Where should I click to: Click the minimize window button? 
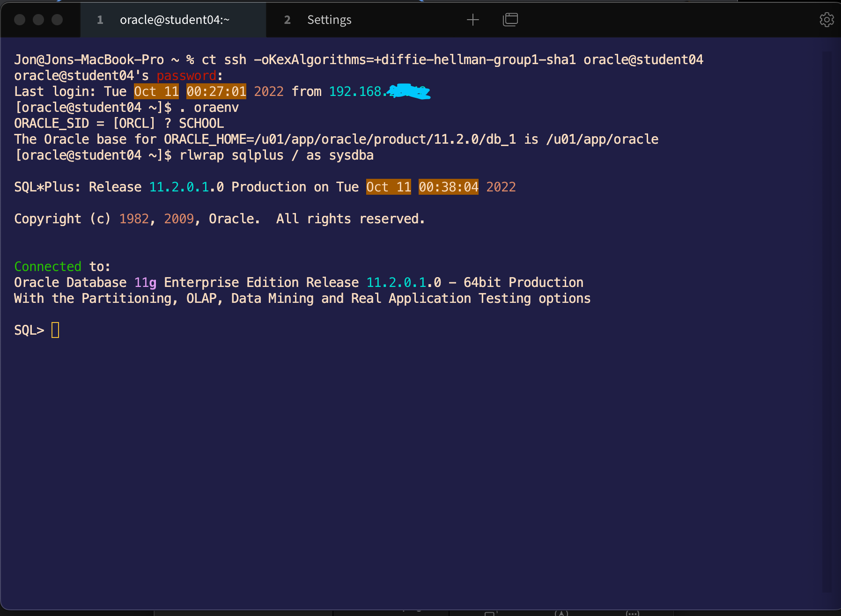pos(38,20)
